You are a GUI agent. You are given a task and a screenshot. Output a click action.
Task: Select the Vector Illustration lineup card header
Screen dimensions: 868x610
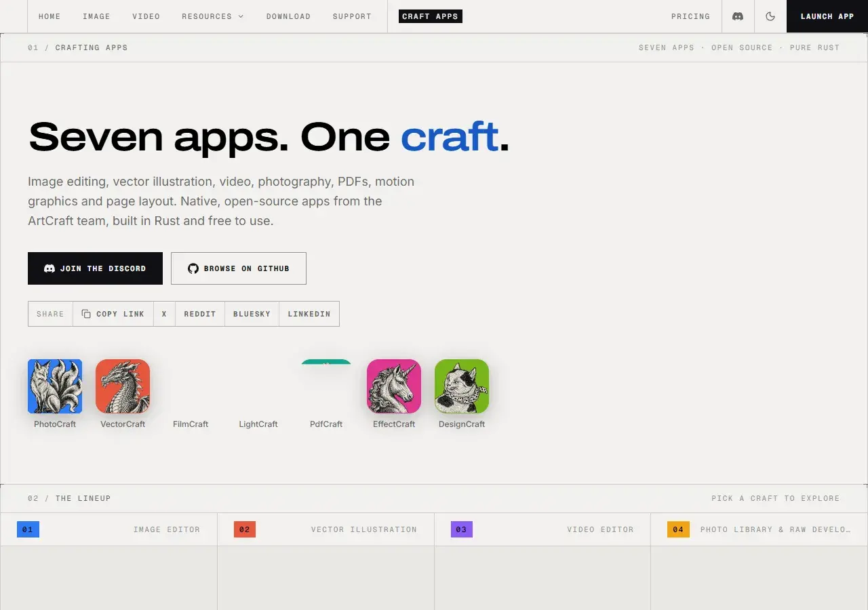click(325, 529)
